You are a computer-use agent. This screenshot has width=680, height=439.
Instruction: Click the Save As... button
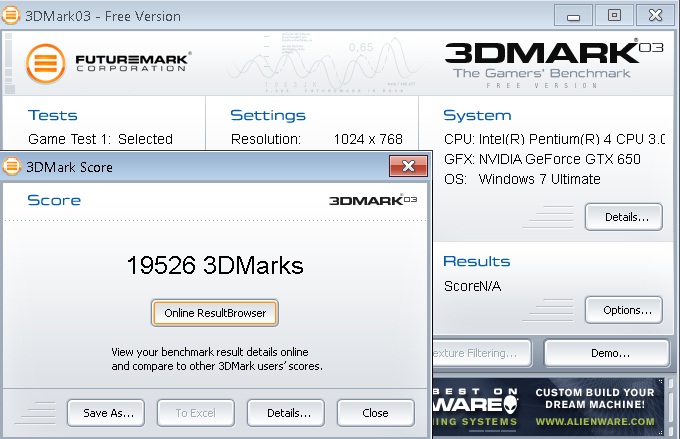(106, 413)
